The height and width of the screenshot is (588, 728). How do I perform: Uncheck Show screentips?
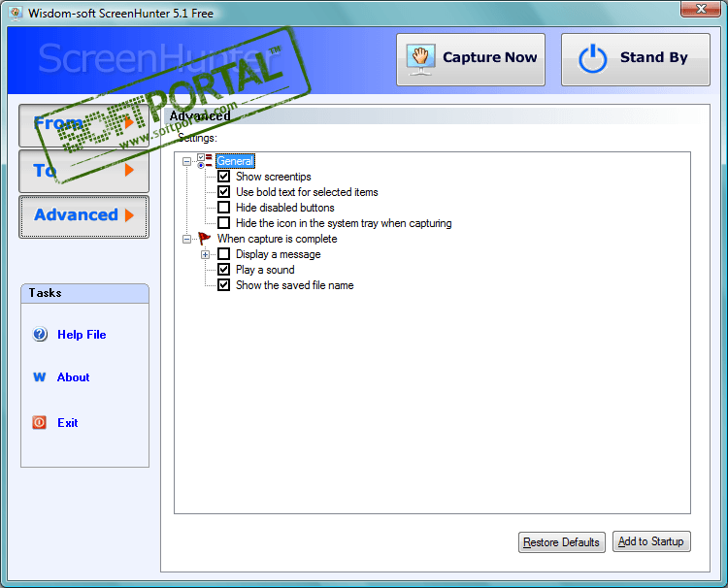[224, 177]
